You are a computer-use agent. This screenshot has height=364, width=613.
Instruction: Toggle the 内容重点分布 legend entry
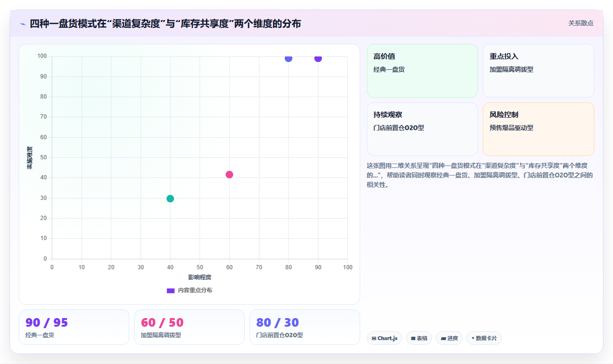click(189, 290)
